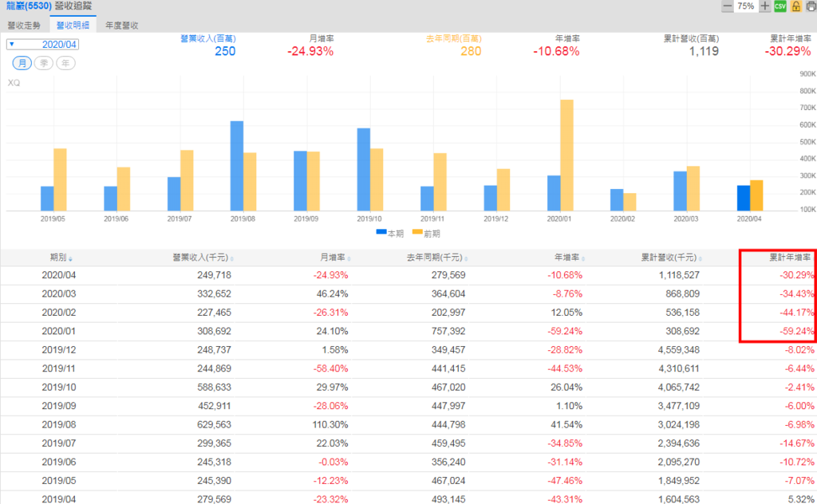
Task: Select table row period 2019/05
Action: (x=59, y=481)
